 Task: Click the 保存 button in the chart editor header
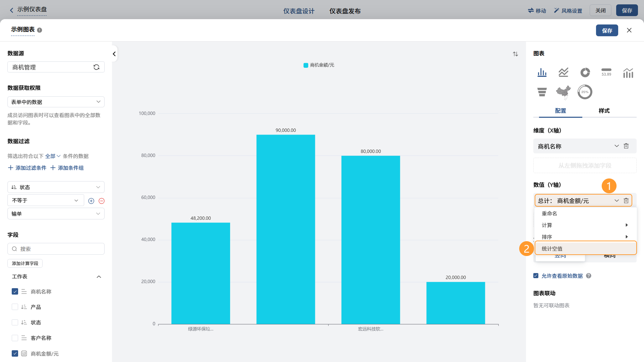[x=607, y=31]
